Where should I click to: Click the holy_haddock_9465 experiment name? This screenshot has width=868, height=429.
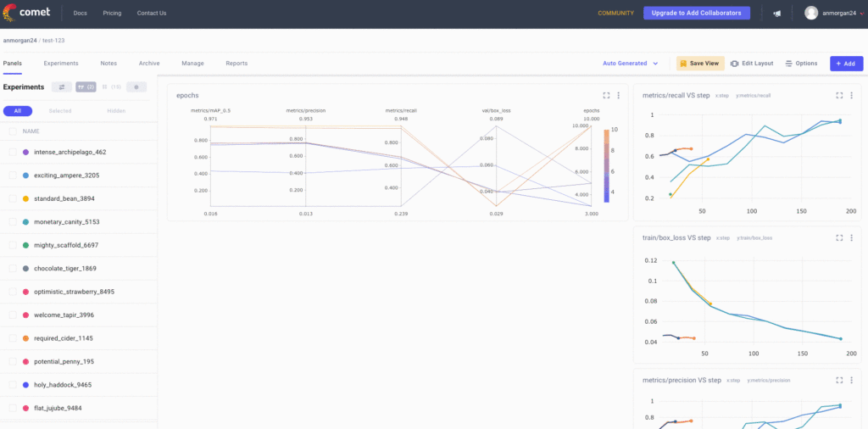tap(63, 385)
